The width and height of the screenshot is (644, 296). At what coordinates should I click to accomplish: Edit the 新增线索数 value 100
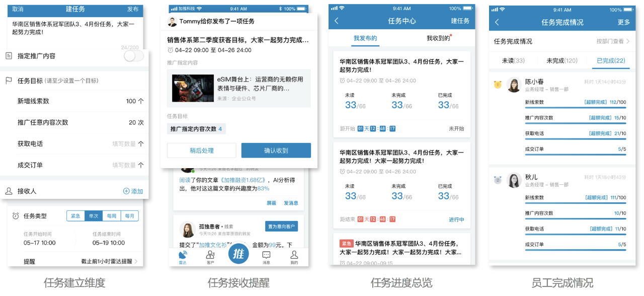click(x=134, y=101)
